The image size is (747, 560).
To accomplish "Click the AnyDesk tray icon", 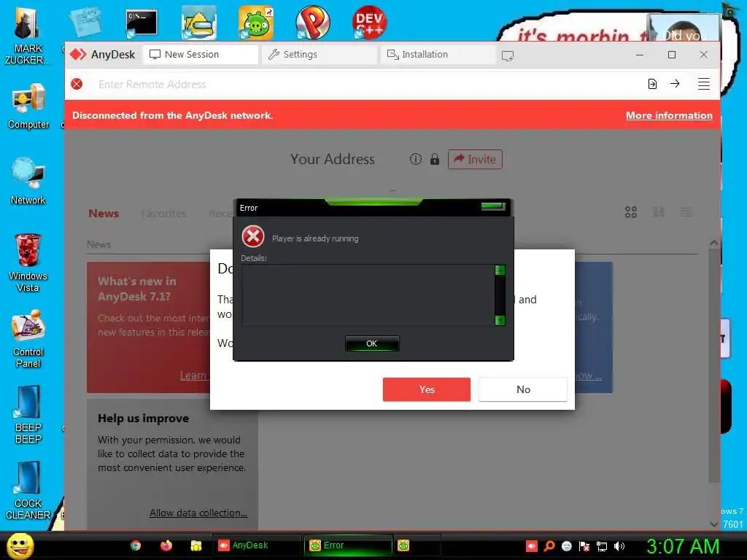I will [x=531, y=546].
